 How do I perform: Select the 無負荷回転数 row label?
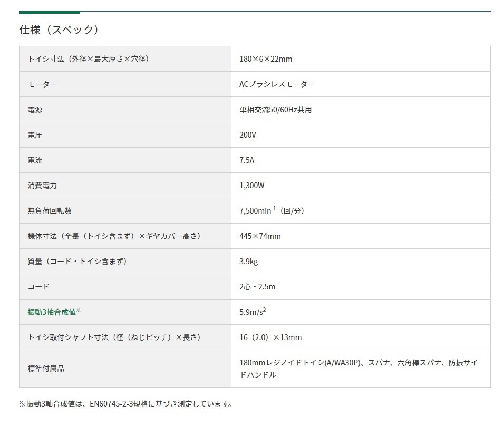click(x=50, y=211)
